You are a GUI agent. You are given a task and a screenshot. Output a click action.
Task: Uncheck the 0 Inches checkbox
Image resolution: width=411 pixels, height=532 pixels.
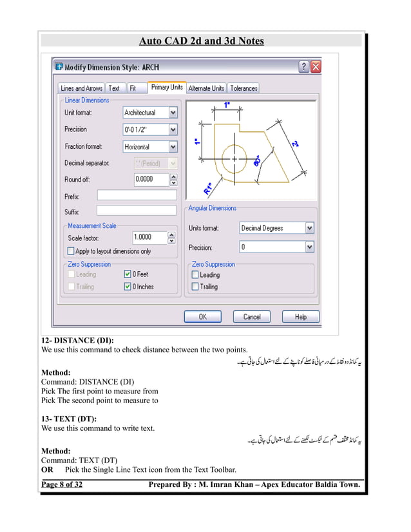128,287
